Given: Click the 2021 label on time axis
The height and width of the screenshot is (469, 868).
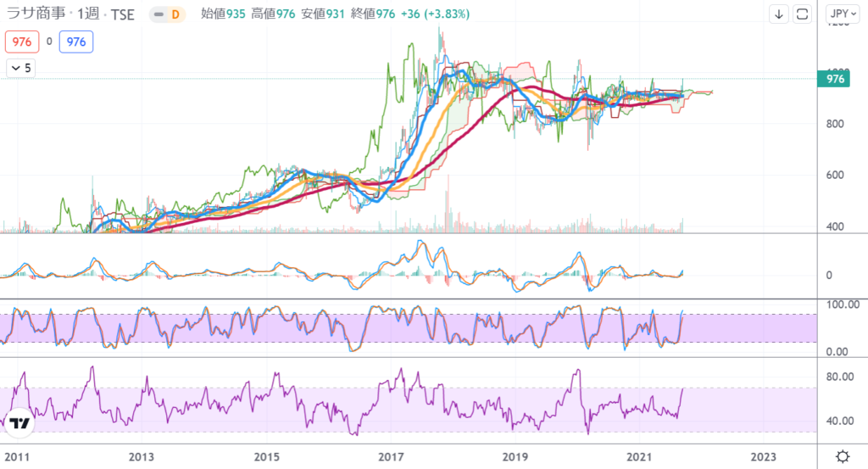Looking at the screenshot, I should (x=639, y=457).
